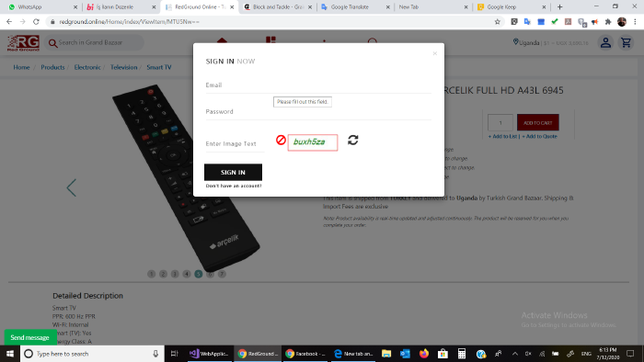The image size is (644, 362).
Task: Open the user account icon
Action: 605,42
